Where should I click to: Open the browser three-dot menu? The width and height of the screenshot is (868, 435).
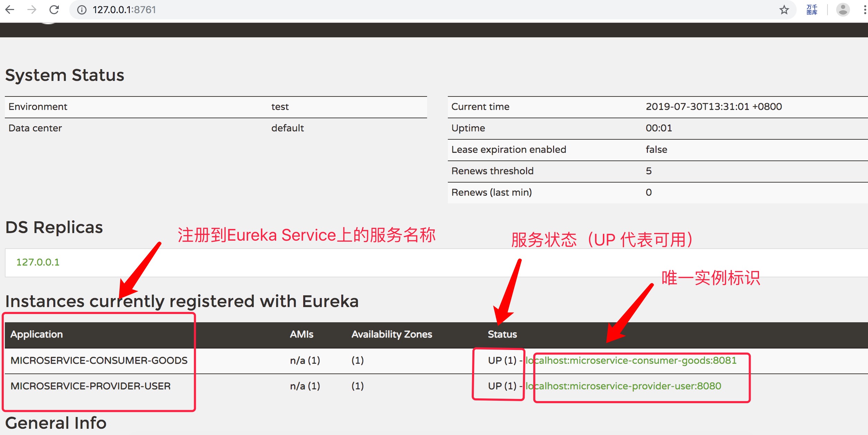click(x=865, y=10)
